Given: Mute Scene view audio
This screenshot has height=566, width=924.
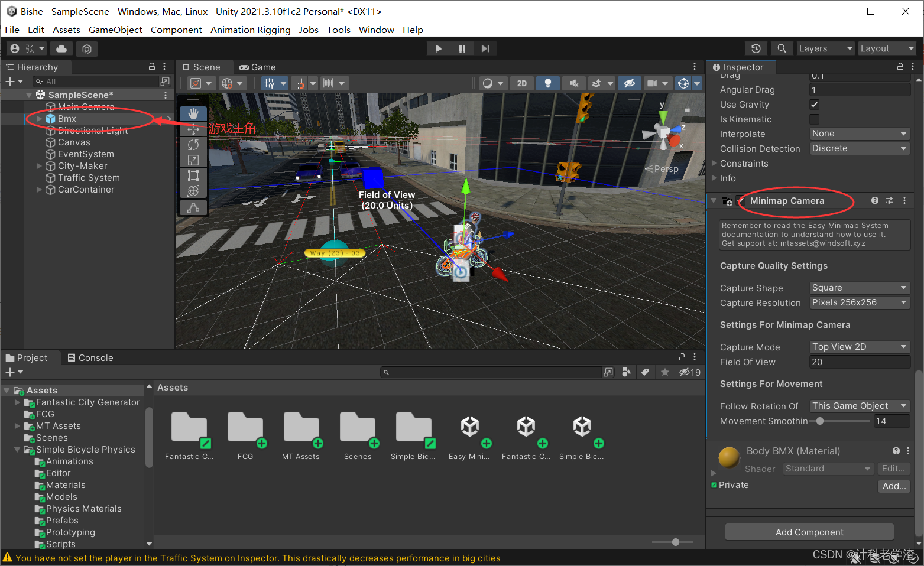Looking at the screenshot, I should click(x=573, y=83).
